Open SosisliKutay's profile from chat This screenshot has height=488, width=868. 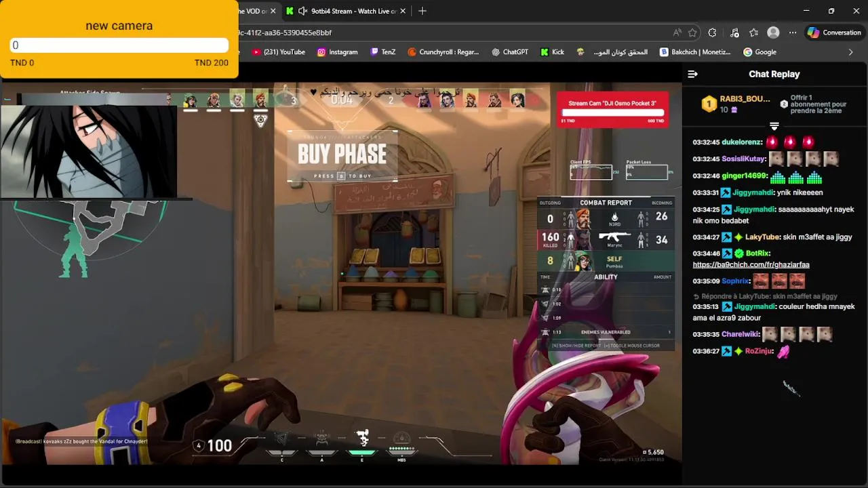[x=743, y=159]
